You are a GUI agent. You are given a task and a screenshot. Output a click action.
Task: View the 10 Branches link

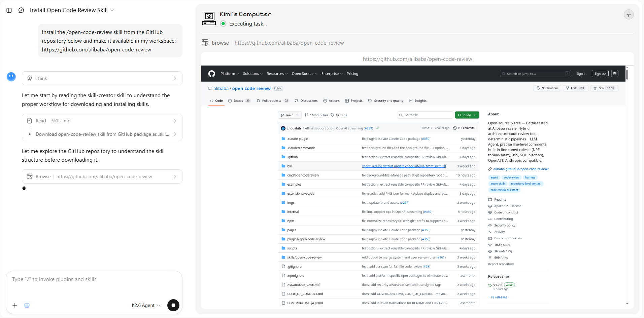tap(316, 115)
